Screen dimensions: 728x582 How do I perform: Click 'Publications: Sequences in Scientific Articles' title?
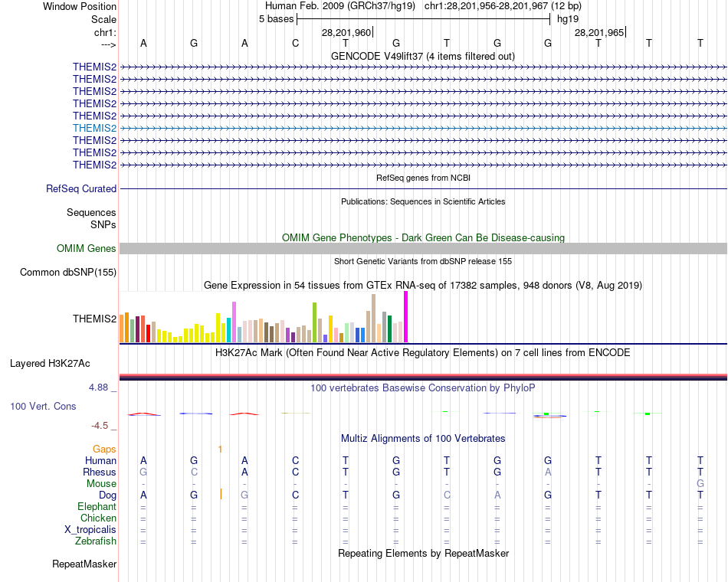(x=423, y=201)
